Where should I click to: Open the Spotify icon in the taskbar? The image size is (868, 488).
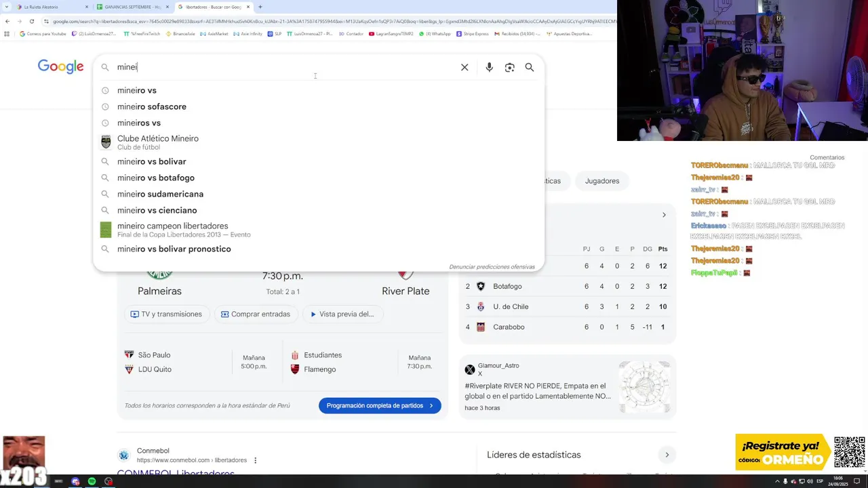[92, 481]
